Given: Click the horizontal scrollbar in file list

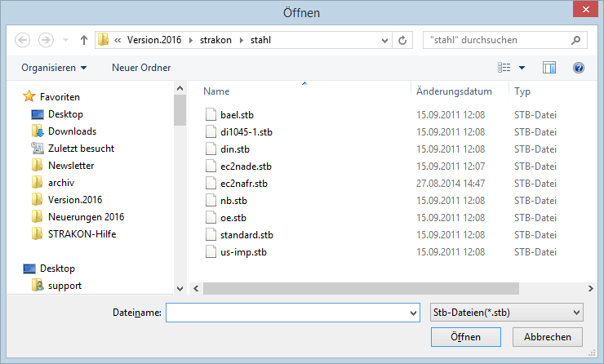Looking at the screenshot, I should click(361, 288).
